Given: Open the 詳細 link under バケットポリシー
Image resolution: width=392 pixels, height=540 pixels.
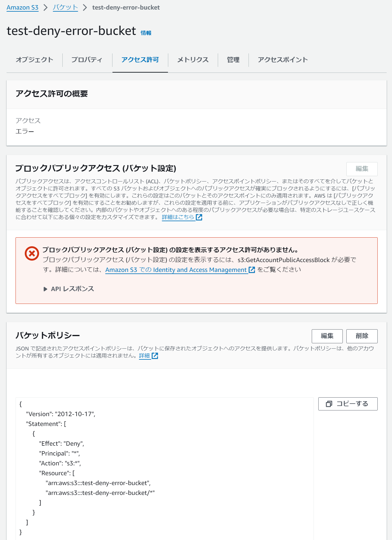Looking at the screenshot, I should point(144,356).
